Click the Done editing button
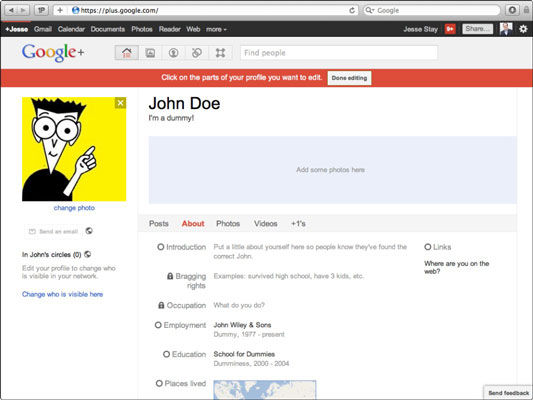 coord(349,78)
